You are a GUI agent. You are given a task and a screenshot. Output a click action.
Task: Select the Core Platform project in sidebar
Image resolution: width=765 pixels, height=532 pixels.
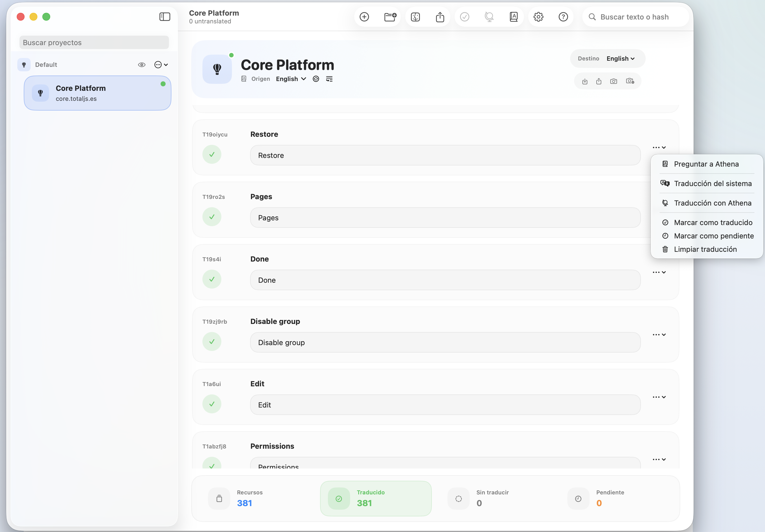[97, 93]
